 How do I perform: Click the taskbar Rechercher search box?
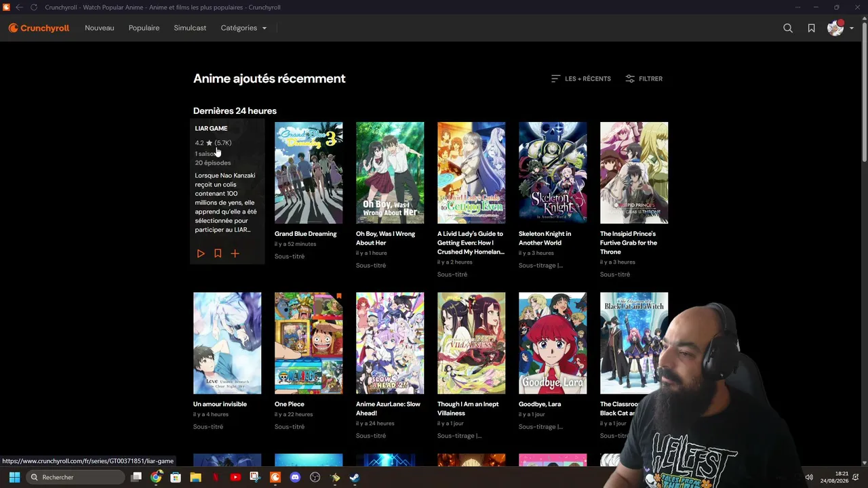point(76,477)
